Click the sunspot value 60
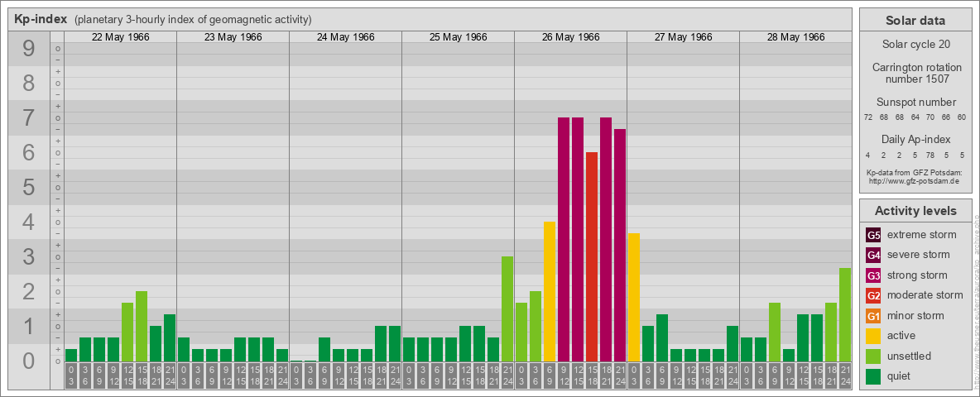980x397 pixels. coord(962,117)
